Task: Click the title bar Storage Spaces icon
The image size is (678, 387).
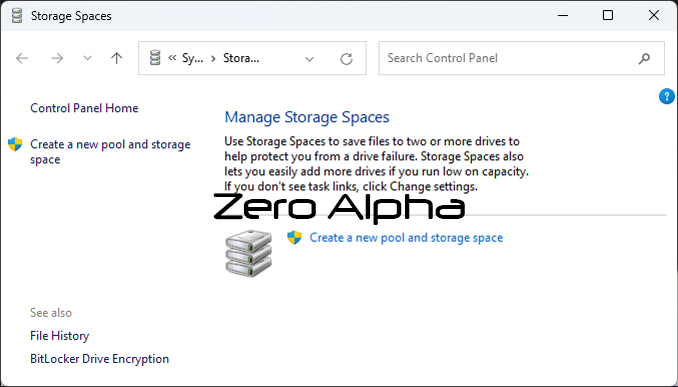Action: click(x=17, y=16)
